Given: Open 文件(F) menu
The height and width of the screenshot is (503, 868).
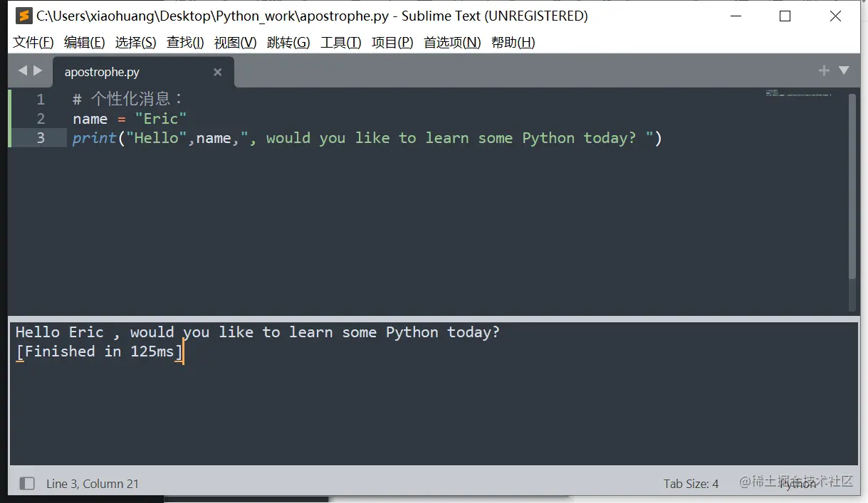Looking at the screenshot, I should (33, 43).
